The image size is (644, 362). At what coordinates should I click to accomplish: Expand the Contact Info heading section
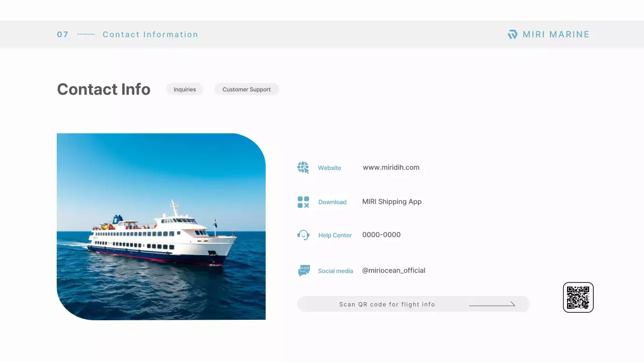[x=104, y=89]
